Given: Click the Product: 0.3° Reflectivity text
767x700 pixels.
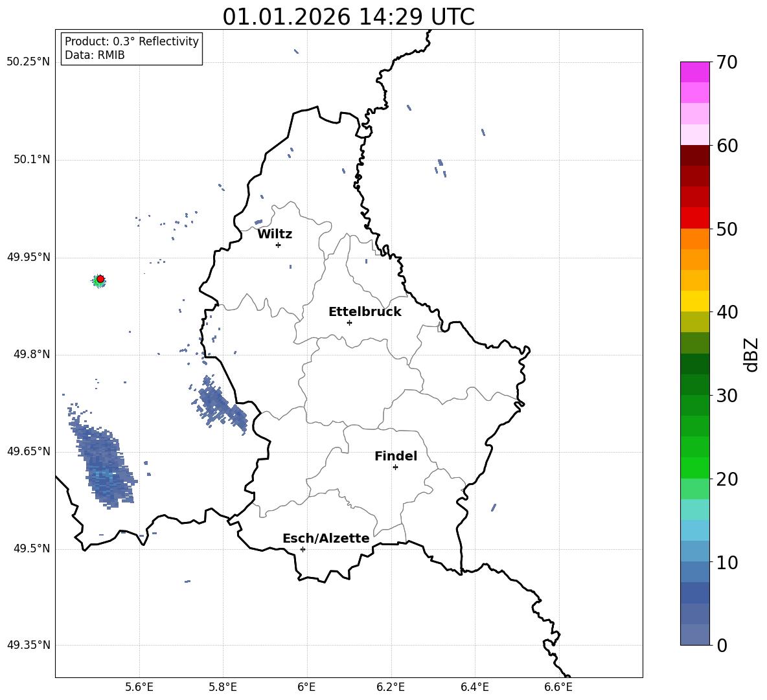Looking at the screenshot, I should pos(132,41).
